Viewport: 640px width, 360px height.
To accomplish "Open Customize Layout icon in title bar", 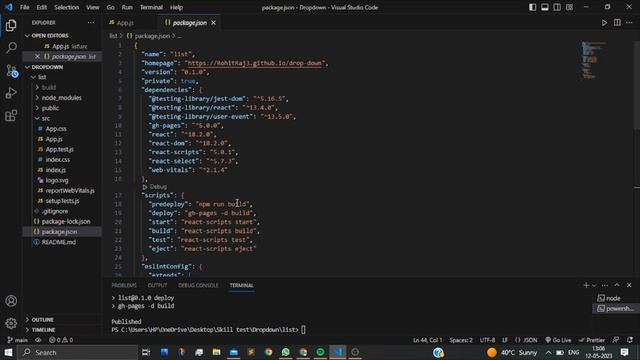I will pyautogui.click(x=569, y=7).
